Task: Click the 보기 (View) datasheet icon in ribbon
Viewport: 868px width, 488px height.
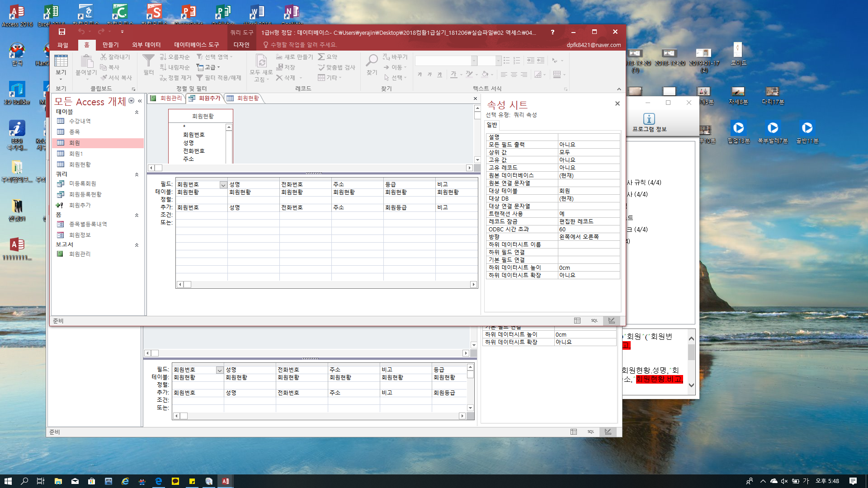Action: click(x=61, y=61)
